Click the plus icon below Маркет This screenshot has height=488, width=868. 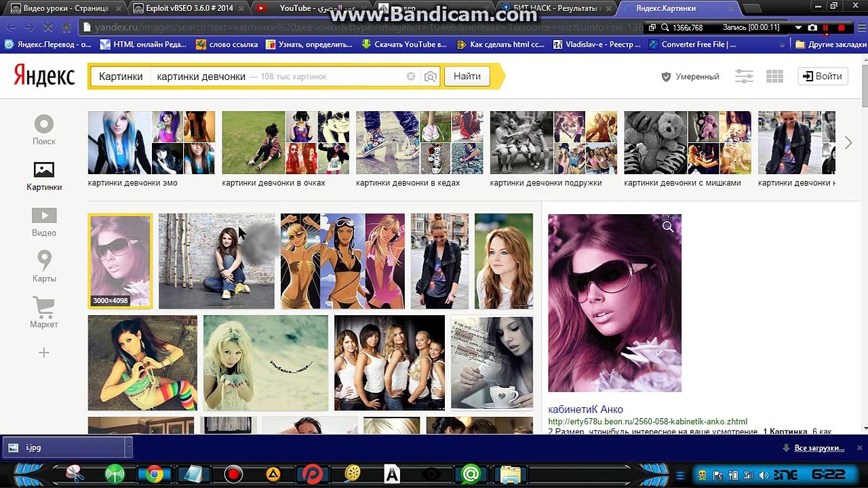pyautogui.click(x=44, y=353)
